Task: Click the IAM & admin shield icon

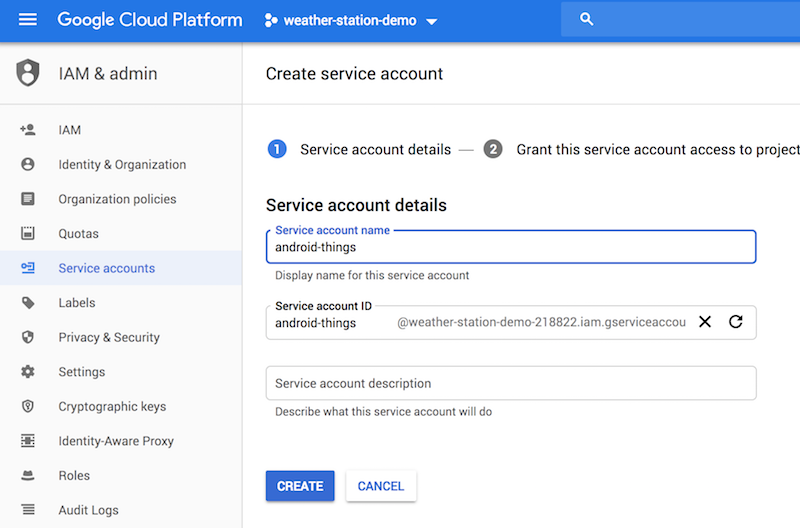Action: 28,73
